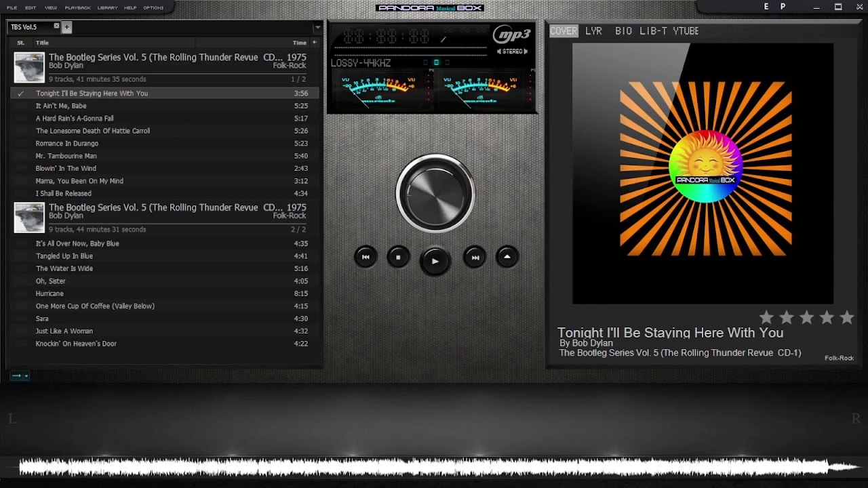Close the TBS Vol.5 playlist tab
Screen dimensions: 868x488
(x=56, y=26)
